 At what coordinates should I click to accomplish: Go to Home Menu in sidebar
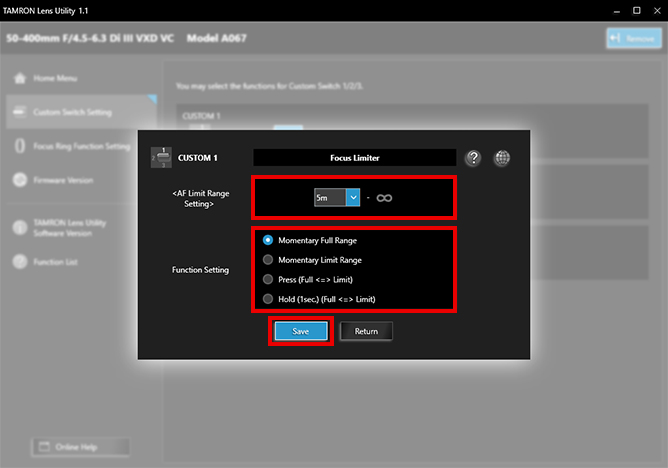click(55, 78)
